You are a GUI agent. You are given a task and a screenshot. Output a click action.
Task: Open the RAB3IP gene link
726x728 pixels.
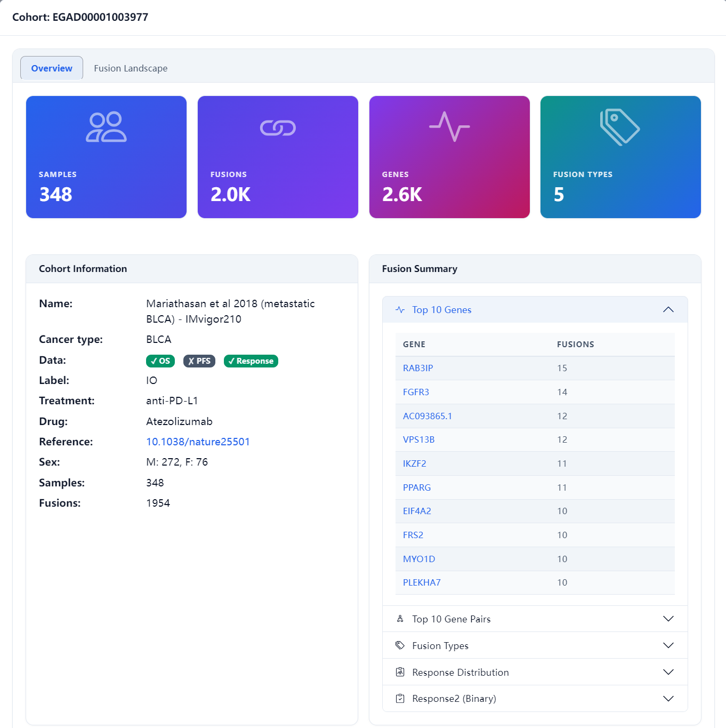pyautogui.click(x=418, y=368)
